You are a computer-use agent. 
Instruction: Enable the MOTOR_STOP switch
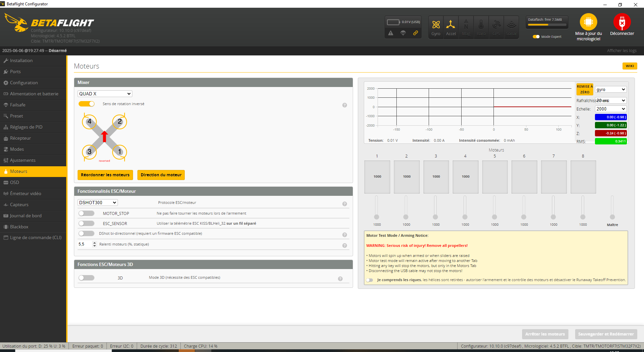click(x=86, y=213)
